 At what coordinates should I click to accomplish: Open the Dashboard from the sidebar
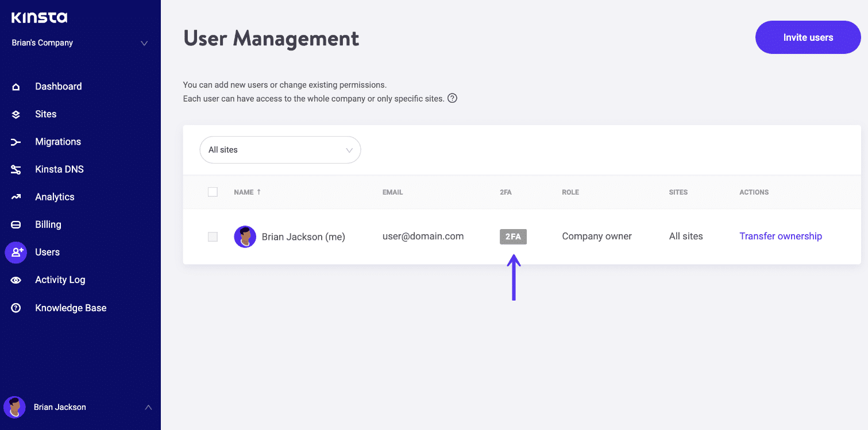(x=57, y=86)
